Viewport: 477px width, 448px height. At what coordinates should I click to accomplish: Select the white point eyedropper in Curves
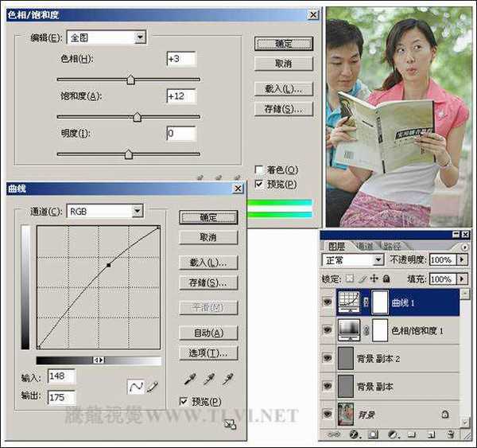[228, 380]
